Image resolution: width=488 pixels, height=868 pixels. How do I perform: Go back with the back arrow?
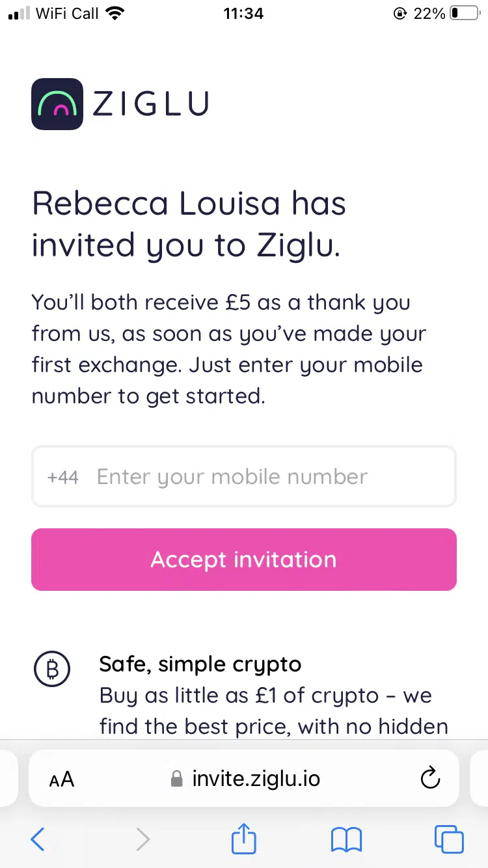click(38, 839)
